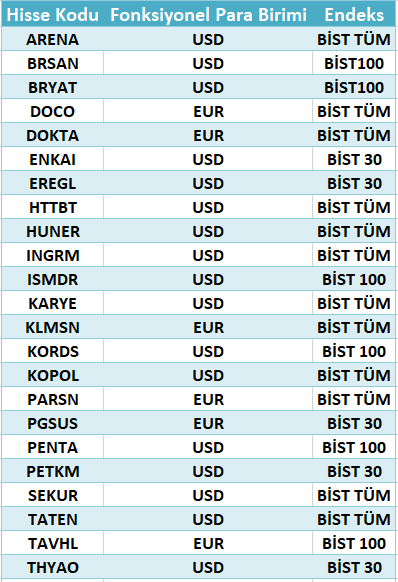Select the THYAO stock code cell
Viewport: 398px width, 582px height.
53,567
